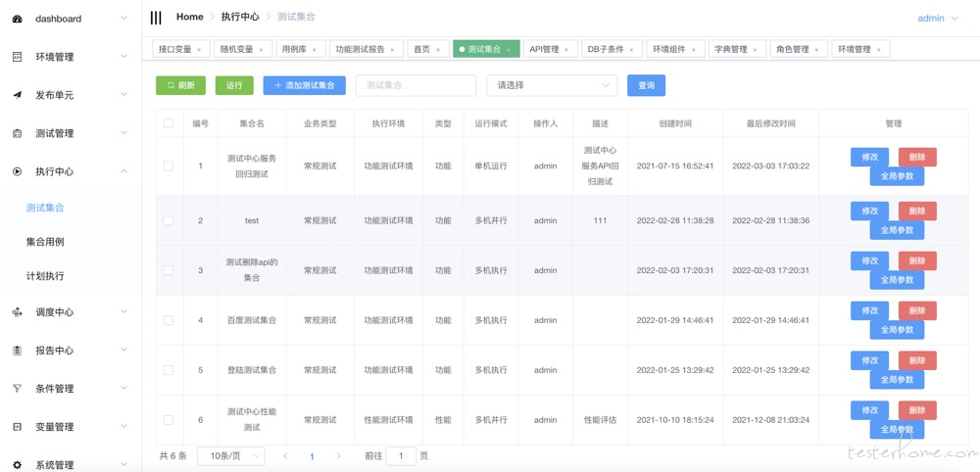Screen dimensions: 980x472
Task: Close the 环境管理 tab
Action: (879, 49)
